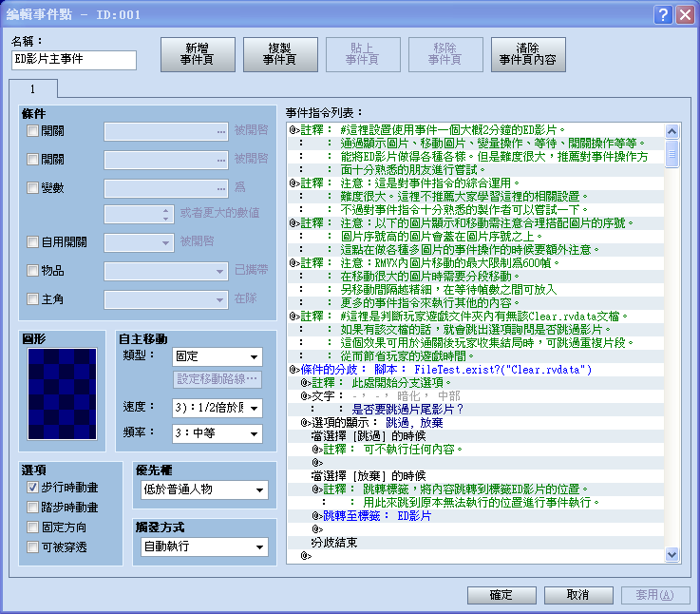Image resolution: width=700 pixels, height=614 pixels.
Task: Select the 跳轉至標籤 ED影片 command line
Action: click(x=476, y=516)
